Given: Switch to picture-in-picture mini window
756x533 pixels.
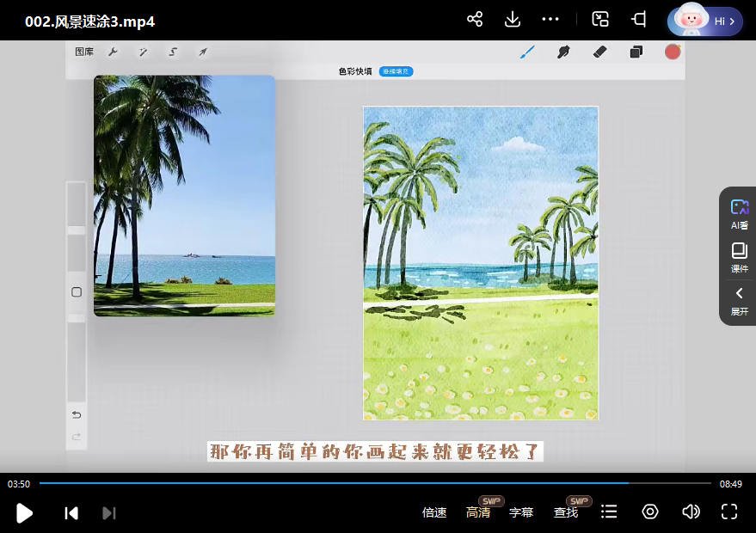Looking at the screenshot, I should [601, 19].
